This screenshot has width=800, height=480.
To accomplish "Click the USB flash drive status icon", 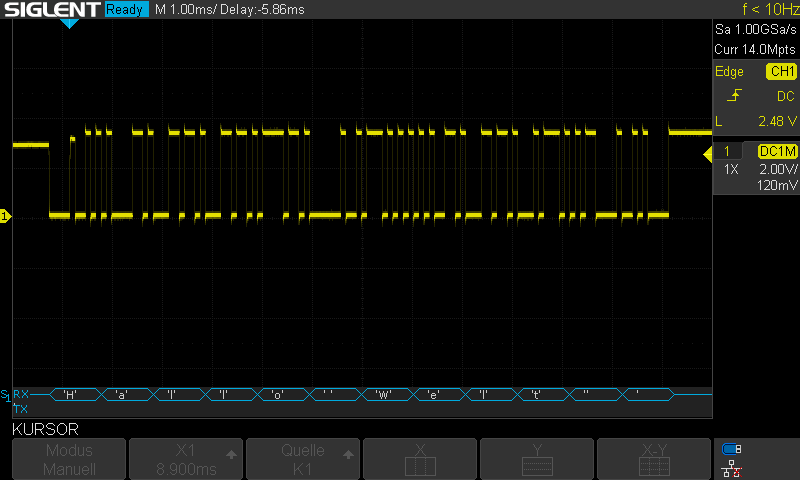I will point(732,449).
